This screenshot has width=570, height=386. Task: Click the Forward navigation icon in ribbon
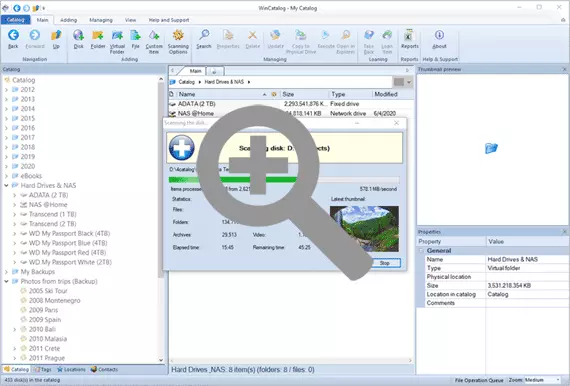(x=35, y=35)
